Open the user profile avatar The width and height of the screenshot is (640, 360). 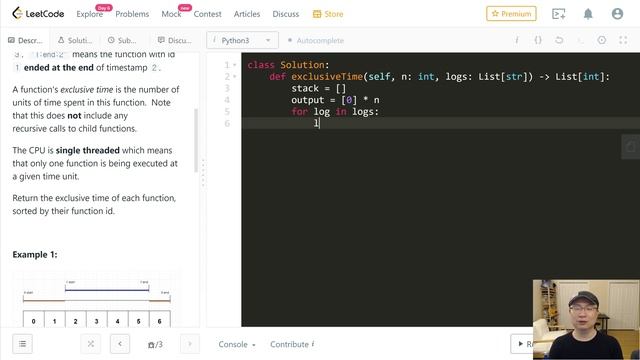click(617, 14)
